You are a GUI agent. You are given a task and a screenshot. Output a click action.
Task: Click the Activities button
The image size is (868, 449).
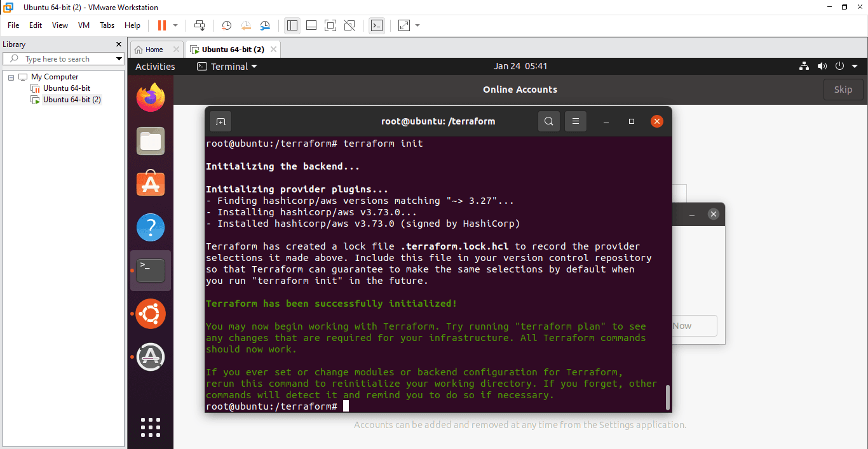[155, 67]
